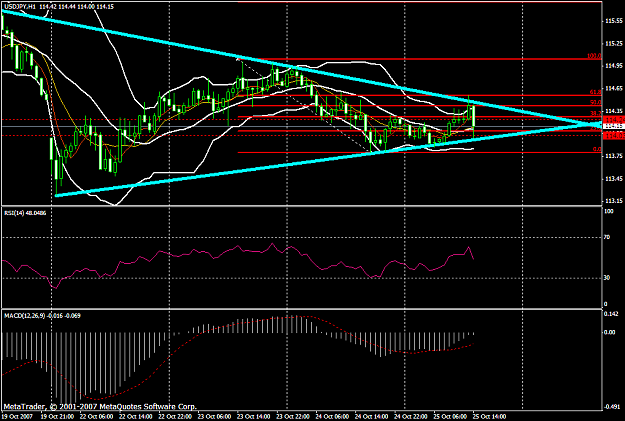Click the 113.45 price axis label
The height and width of the screenshot is (421, 625).
coord(614,179)
